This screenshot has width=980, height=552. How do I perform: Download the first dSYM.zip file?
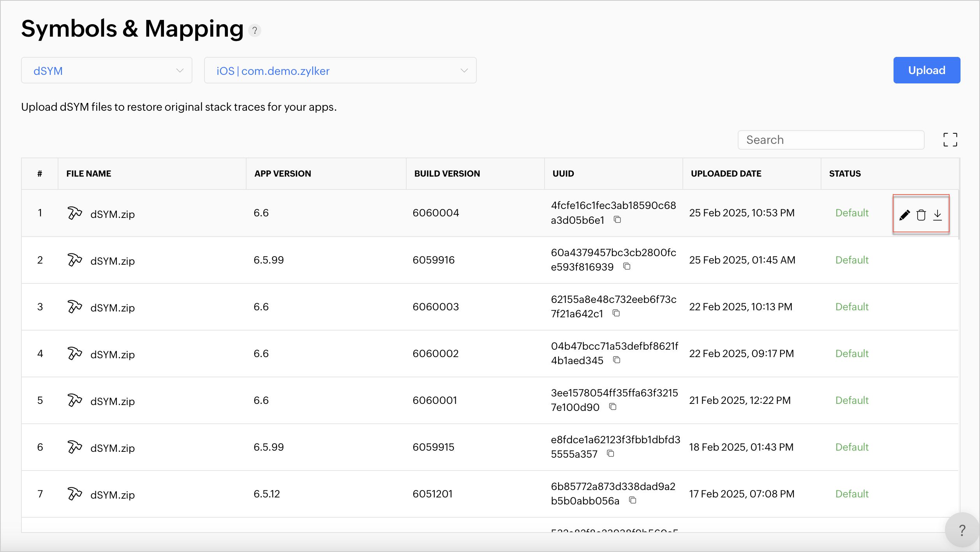938,215
